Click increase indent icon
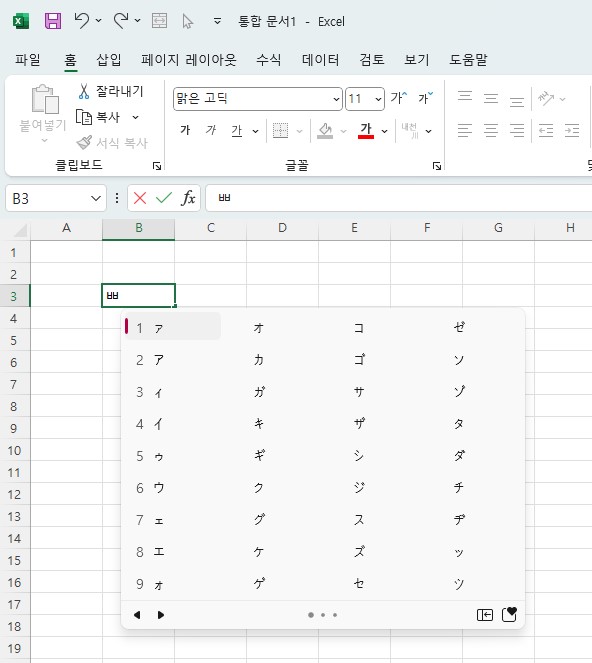This screenshot has height=663, width=592. coord(572,131)
